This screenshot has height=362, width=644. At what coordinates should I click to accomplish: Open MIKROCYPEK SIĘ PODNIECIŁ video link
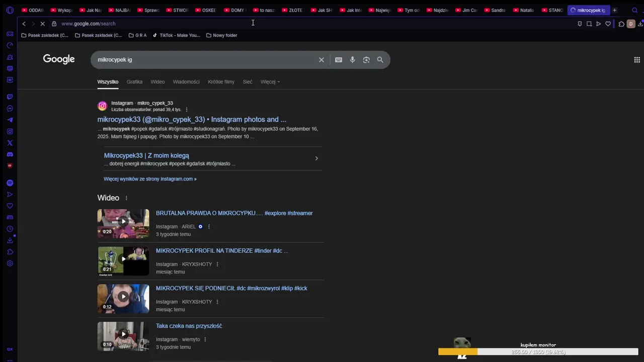(231, 289)
